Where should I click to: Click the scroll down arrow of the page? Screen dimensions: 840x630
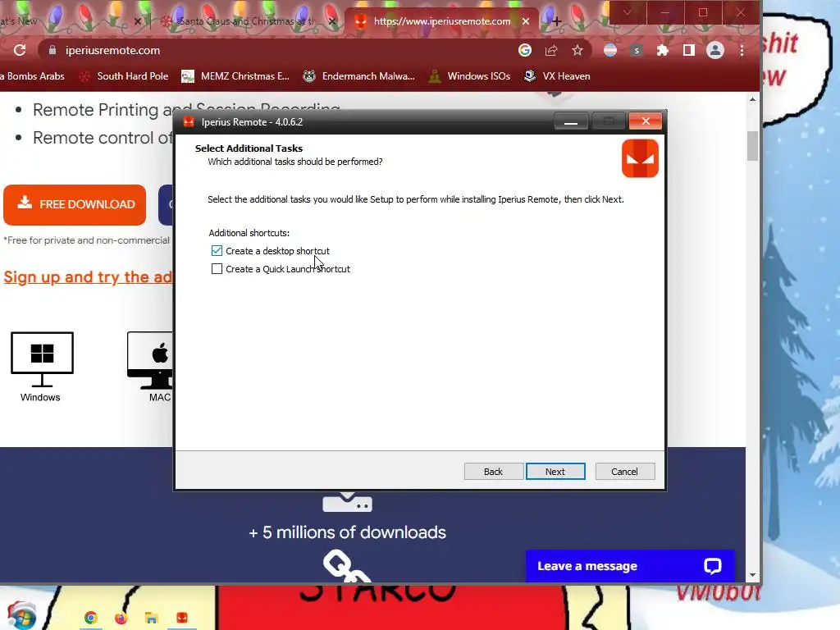pyautogui.click(x=753, y=575)
